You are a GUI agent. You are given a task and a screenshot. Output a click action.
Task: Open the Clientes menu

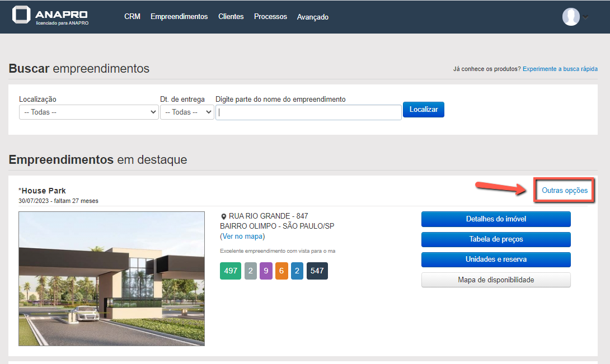coord(231,17)
